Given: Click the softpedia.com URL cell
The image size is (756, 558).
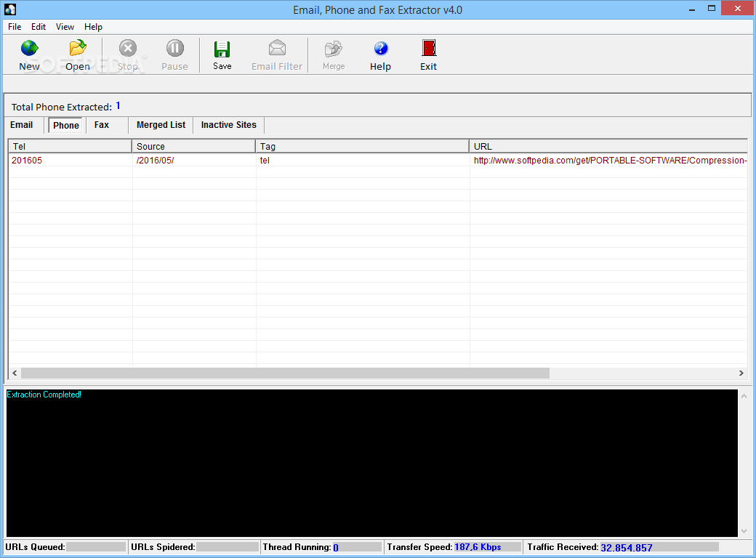Looking at the screenshot, I should 611,161.
